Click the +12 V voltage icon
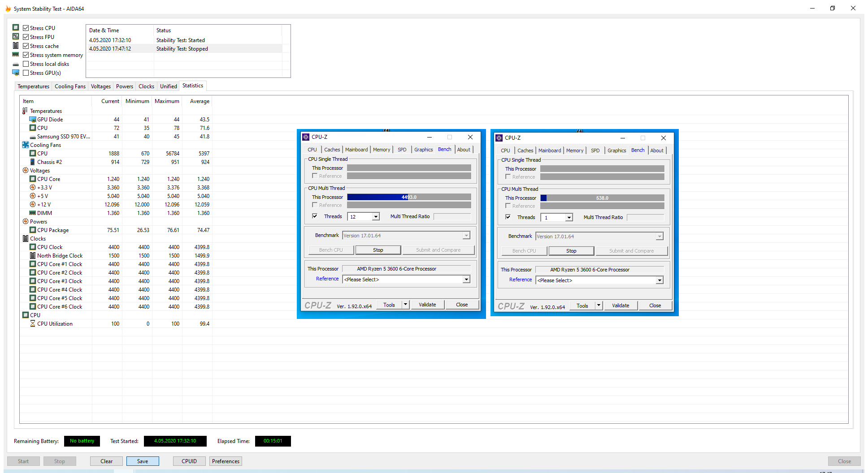The image size is (868, 473). [x=33, y=204]
